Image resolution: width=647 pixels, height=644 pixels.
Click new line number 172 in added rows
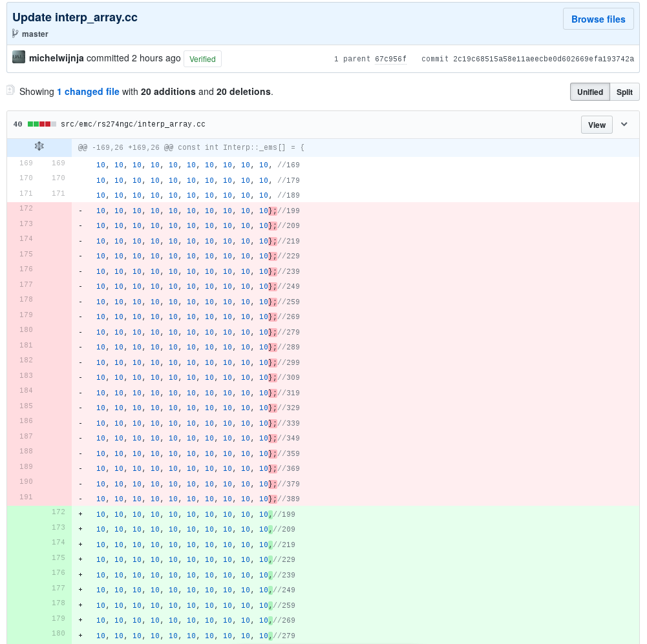pos(58,512)
